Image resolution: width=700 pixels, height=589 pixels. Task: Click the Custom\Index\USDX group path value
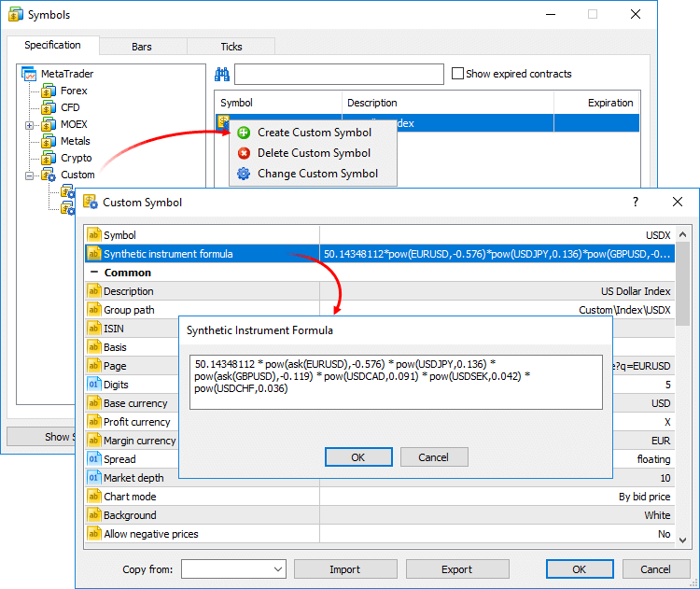click(x=624, y=310)
